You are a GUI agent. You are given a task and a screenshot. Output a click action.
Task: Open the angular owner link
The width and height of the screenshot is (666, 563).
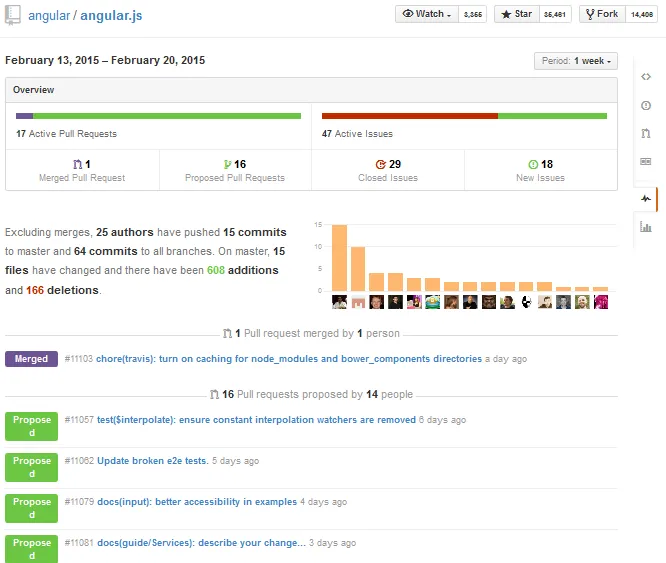pyautogui.click(x=49, y=16)
